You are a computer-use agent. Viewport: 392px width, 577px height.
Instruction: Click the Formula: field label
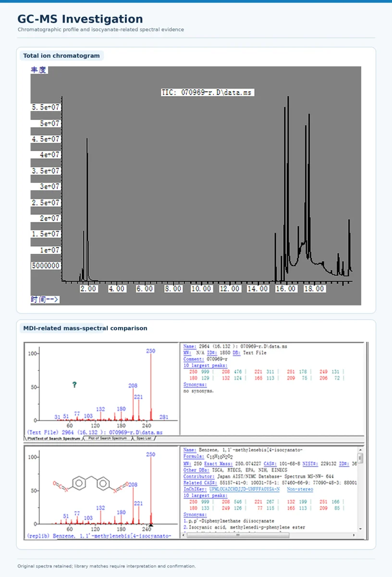coord(194,456)
